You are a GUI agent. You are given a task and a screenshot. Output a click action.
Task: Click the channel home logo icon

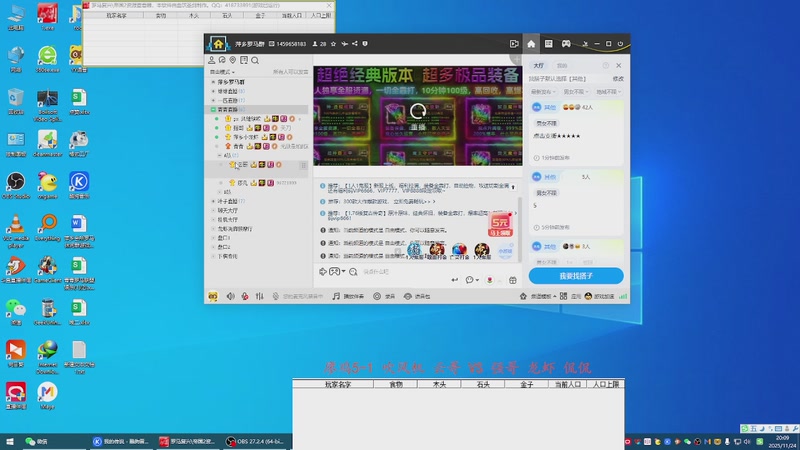[x=218, y=44]
